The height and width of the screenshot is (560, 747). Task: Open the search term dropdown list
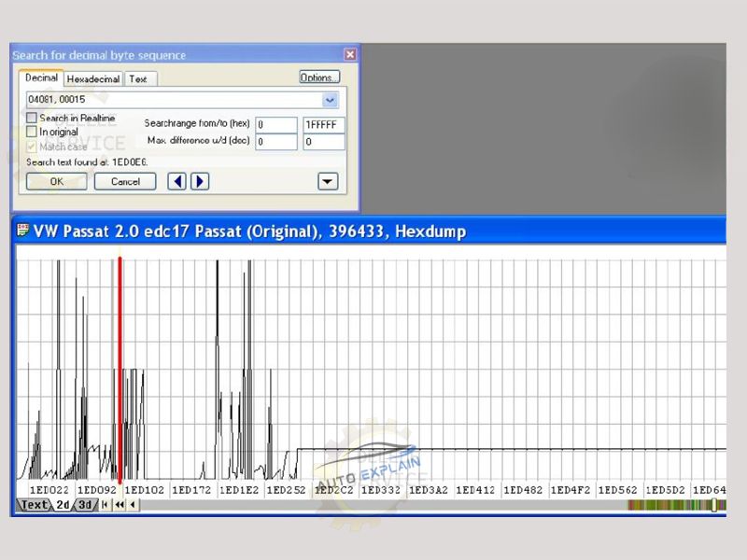coord(329,100)
